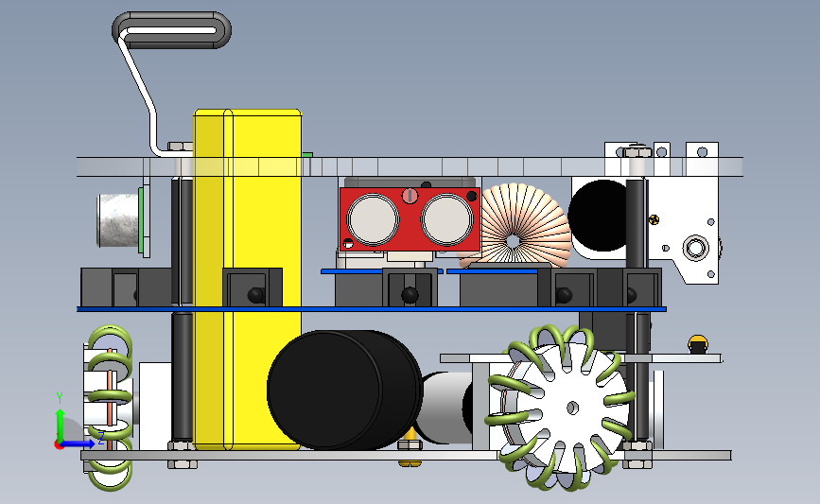The width and height of the screenshot is (820, 504).
Task: Select the green PCB beside the silver cylinder
Action: 141,220
